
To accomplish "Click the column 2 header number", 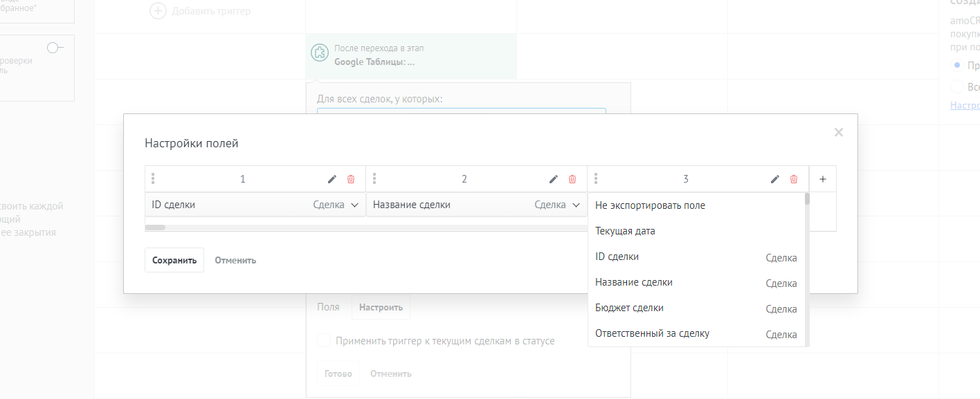I will pyautogui.click(x=464, y=179).
